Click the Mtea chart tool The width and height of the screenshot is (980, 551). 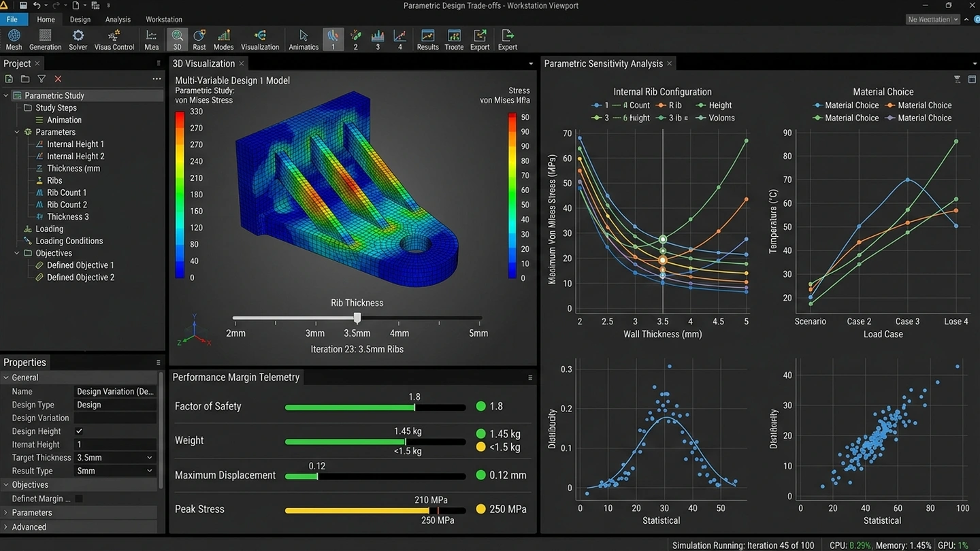(x=152, y=40)
